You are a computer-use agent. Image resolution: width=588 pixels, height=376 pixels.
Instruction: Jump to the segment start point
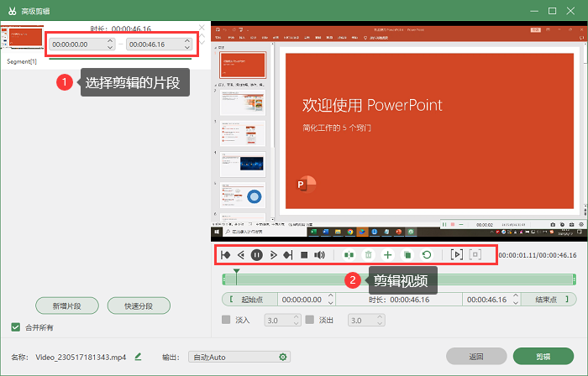click(225, 255)
